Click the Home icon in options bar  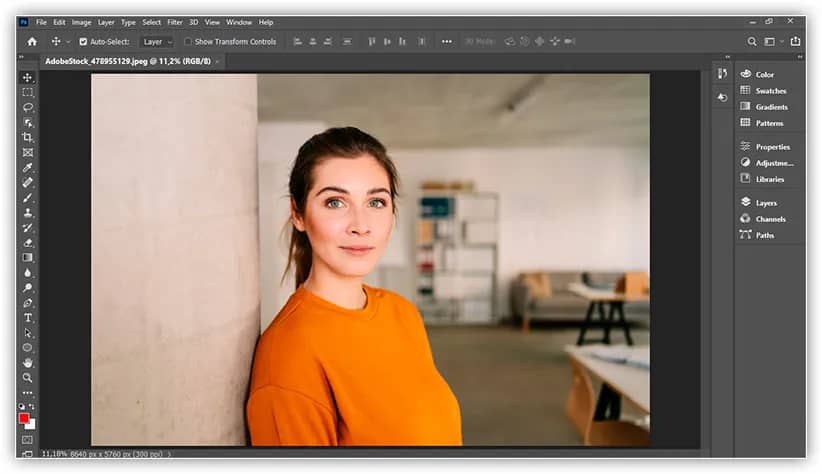(x=32, y=42)
